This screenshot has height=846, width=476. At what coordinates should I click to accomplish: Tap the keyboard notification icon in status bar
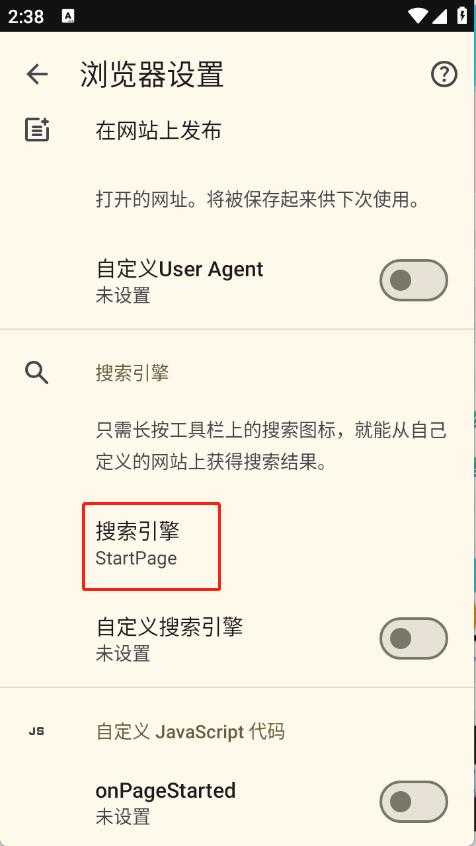pyautogui.click(x=68, y=16)
